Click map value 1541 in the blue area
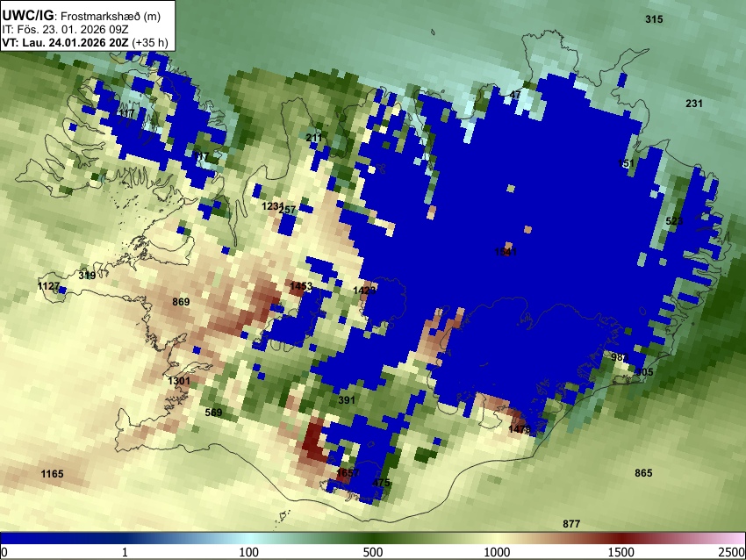 (506, 252)
